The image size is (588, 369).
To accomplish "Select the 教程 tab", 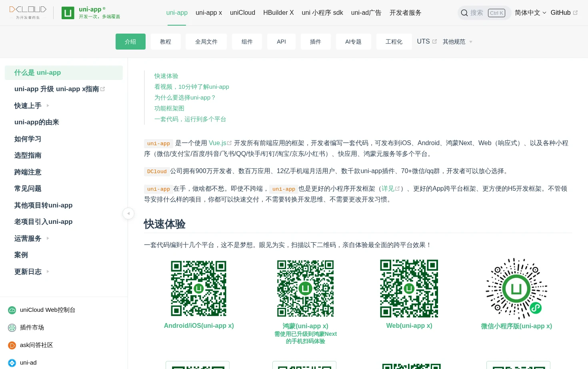I will (x=166, y=42).
